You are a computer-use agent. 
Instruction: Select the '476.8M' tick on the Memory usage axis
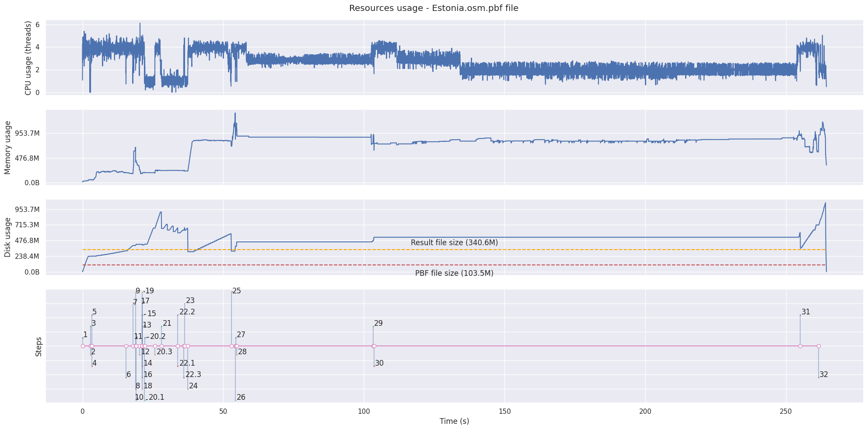pyautogui.click(x=28, y=158)
